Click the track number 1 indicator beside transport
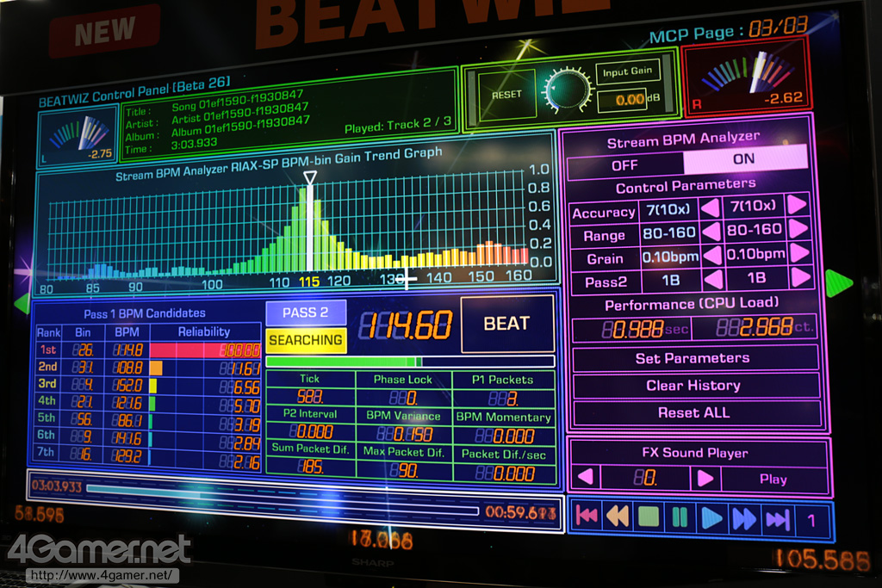The height and width of the screenshot is (588, 882). click(x=811, y=522)
